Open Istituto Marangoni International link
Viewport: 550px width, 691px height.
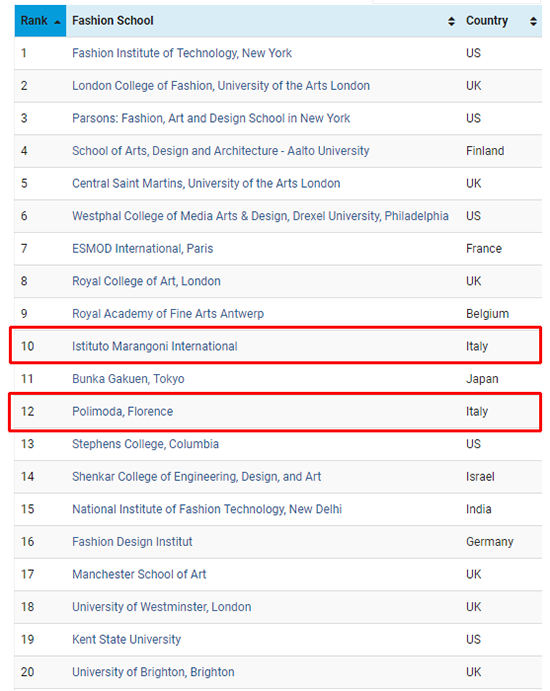pyautogui.click(x=155, y=346)
